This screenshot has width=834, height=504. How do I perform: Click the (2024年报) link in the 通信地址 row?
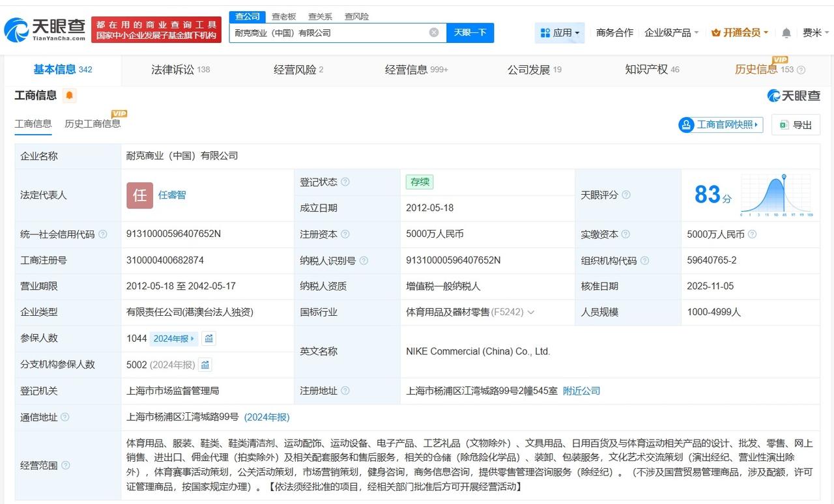267,417
